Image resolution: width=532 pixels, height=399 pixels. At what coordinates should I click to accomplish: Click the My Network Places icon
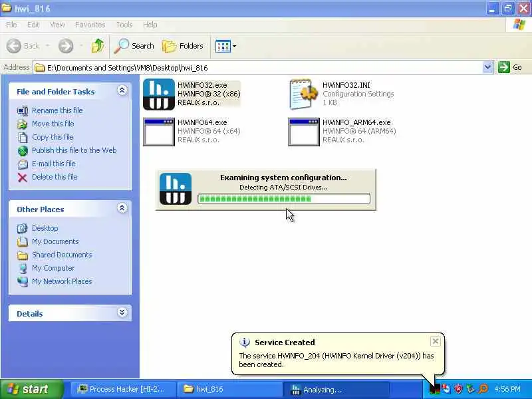[x=23, y=281]
